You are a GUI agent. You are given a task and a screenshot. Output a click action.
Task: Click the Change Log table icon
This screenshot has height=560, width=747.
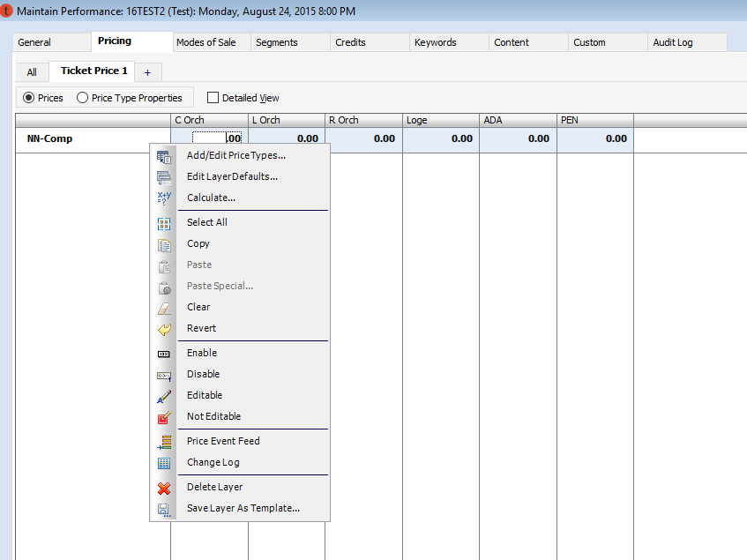point(164,463)
